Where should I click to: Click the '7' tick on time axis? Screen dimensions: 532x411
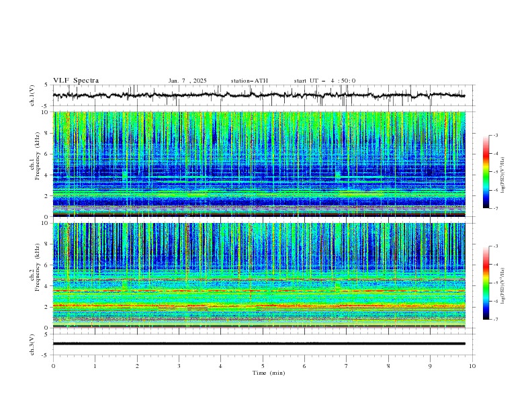[347, 366]
